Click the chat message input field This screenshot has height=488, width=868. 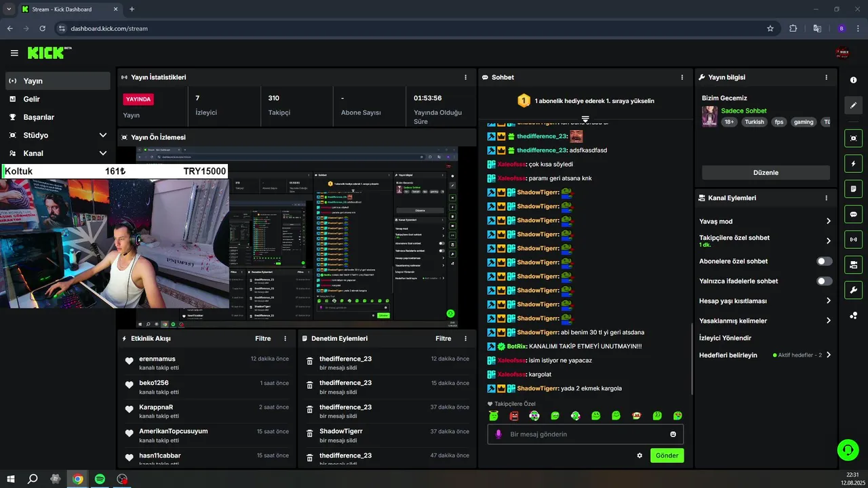click(585, 434)
